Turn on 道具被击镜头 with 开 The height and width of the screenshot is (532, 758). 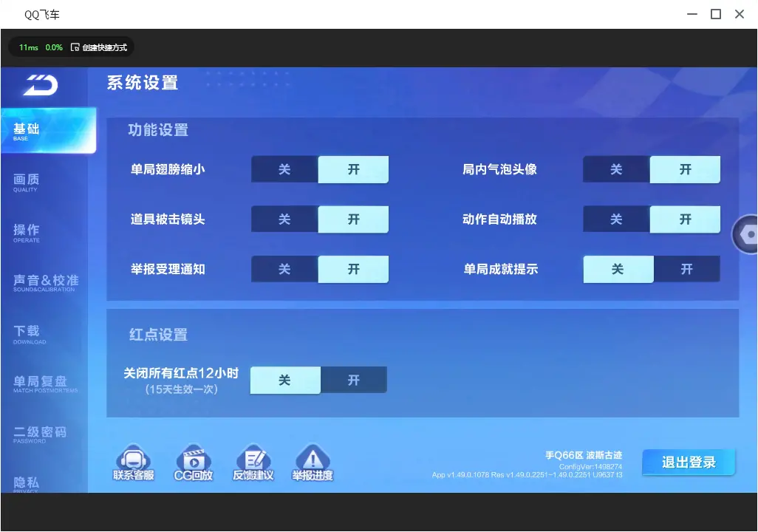point(353,219)
